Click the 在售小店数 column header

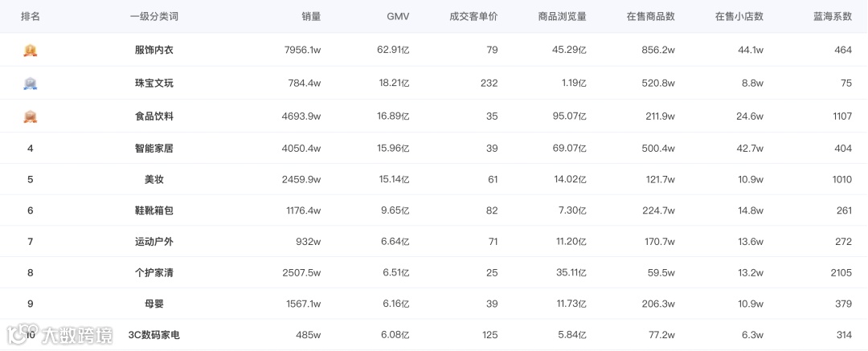[x=739, y=17]
